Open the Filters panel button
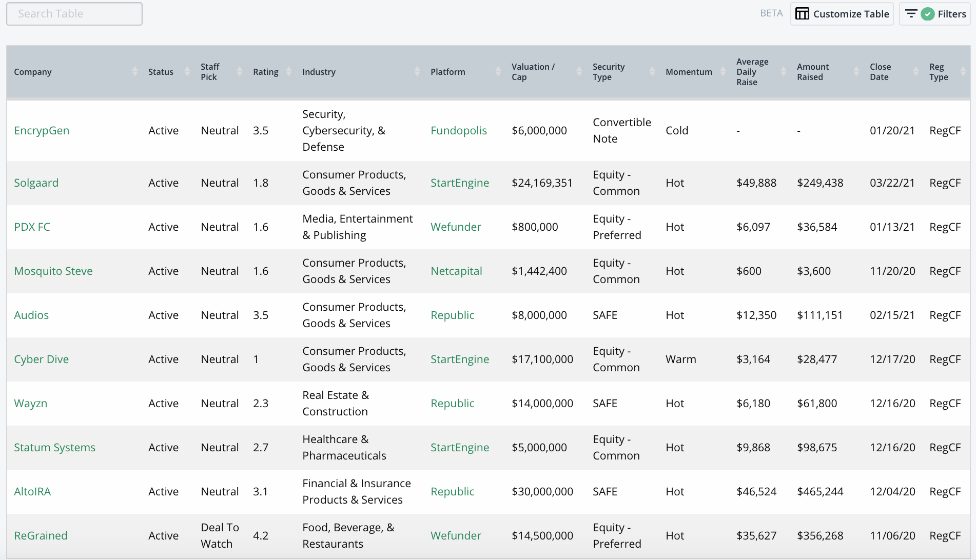 (935, 14)
